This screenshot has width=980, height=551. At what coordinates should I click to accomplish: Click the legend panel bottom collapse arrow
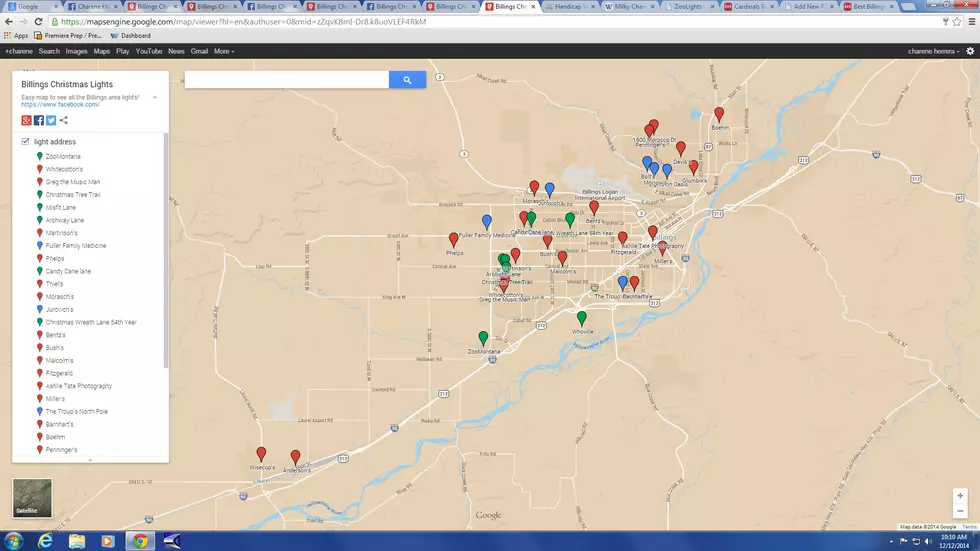pos(90,460)
